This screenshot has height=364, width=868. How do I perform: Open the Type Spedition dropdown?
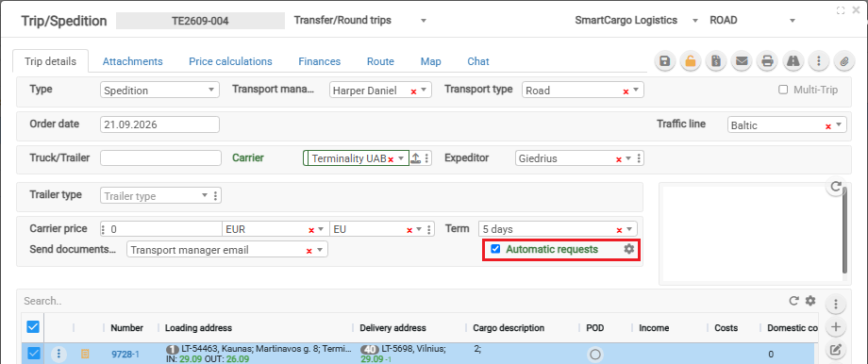160,91
